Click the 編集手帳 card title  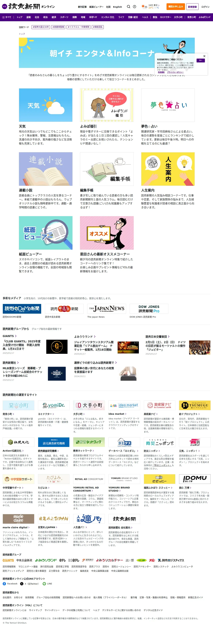tap(87, 190)
